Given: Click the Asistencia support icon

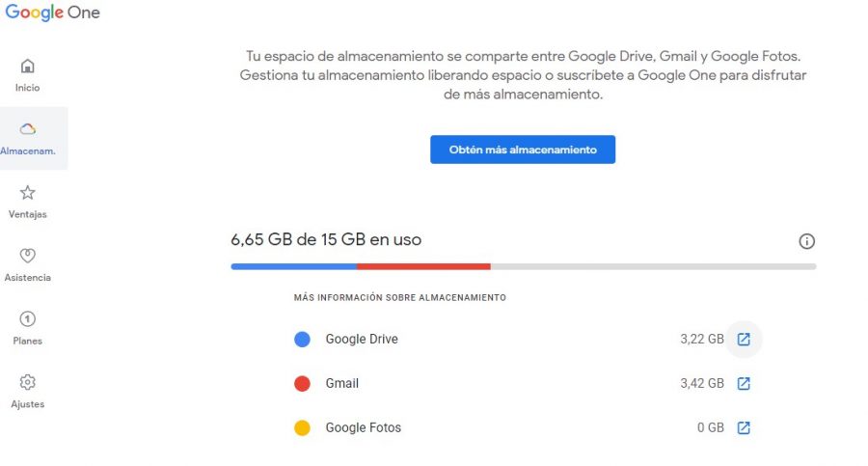Looking at the screenshot, I should [27, 256].
